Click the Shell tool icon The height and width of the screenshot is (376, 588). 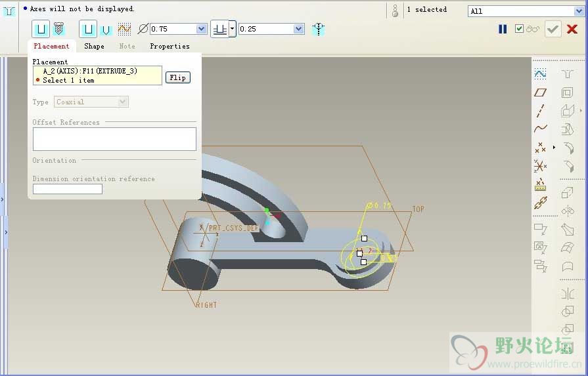[568, 92]
